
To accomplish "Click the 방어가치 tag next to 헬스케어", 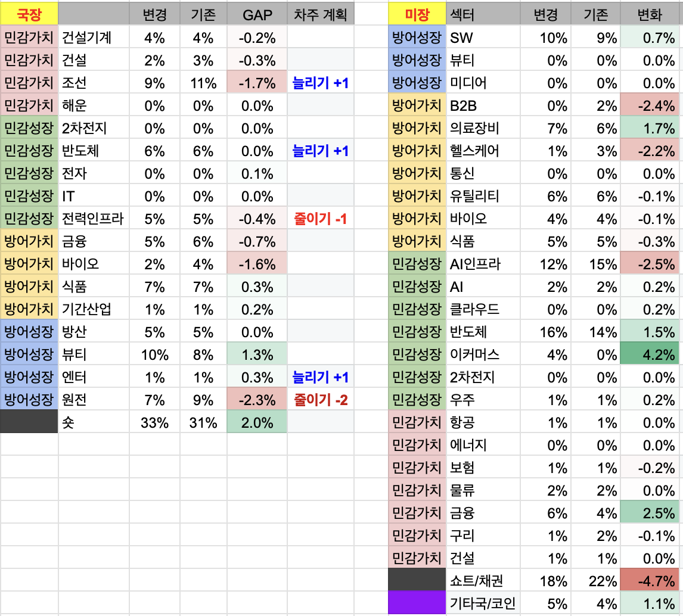I will [x=417, y=150].
